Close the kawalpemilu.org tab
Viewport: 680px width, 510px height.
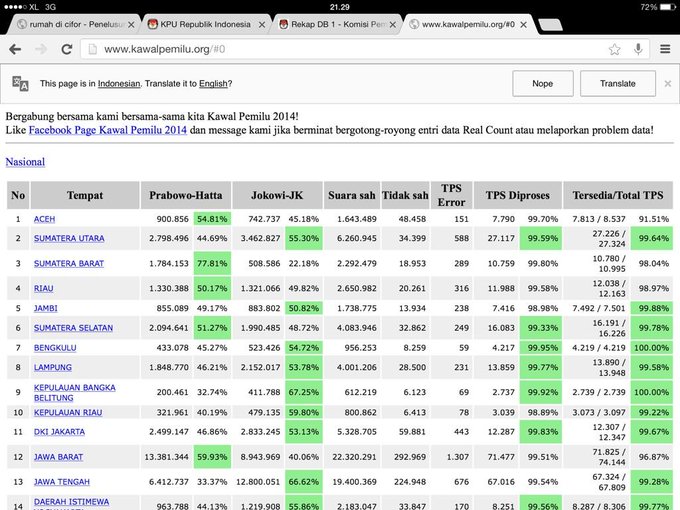tap(523, 25)
